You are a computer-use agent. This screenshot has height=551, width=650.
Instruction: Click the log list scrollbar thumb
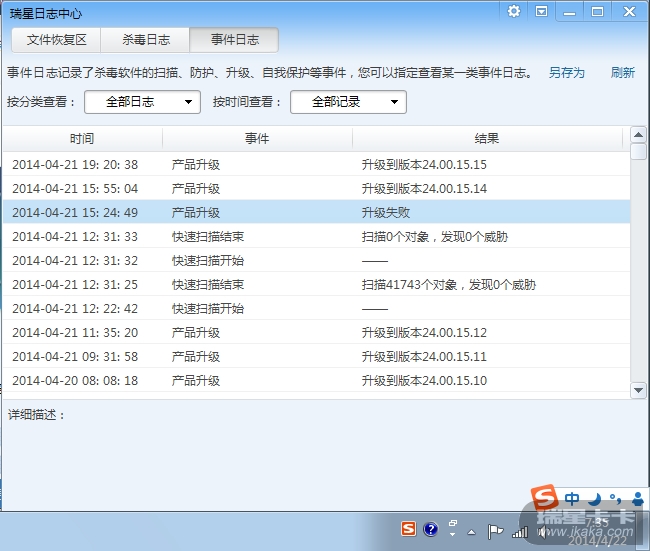point(638,151)
